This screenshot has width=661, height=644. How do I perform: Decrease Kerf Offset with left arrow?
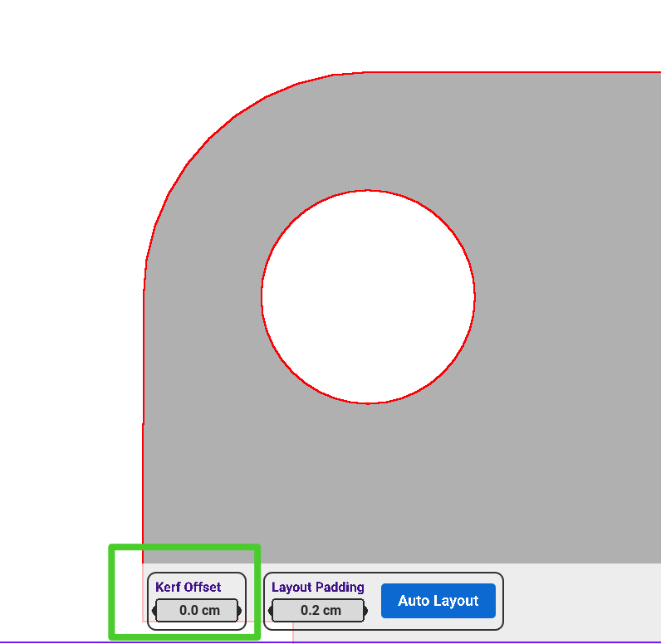click(x=154, y=611)
